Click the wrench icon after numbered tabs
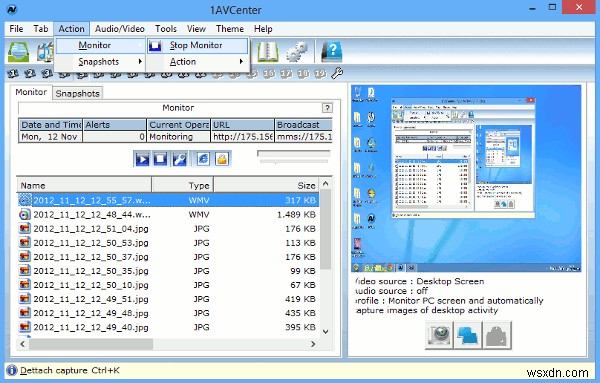This screenshot has width=600, height=383. coord(337,73)
